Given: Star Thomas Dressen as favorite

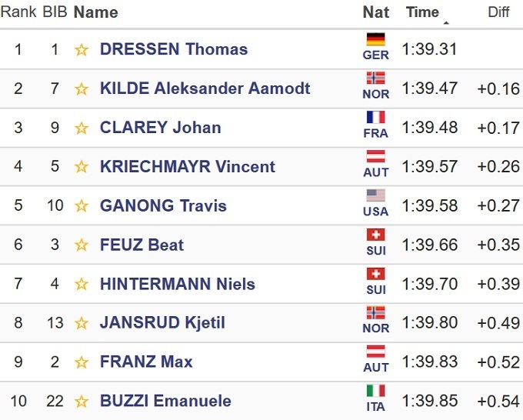Looking at the screenshot, I should [82, 50].
